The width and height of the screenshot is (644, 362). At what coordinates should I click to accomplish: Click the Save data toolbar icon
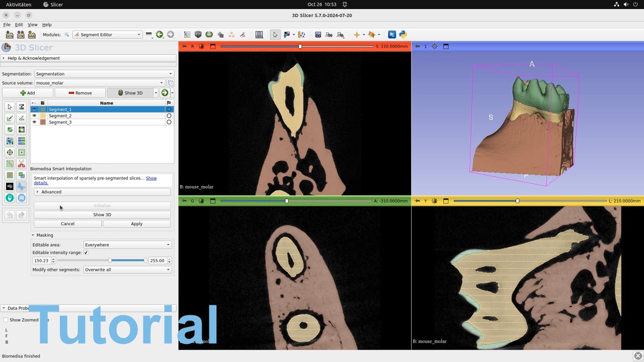32,35
